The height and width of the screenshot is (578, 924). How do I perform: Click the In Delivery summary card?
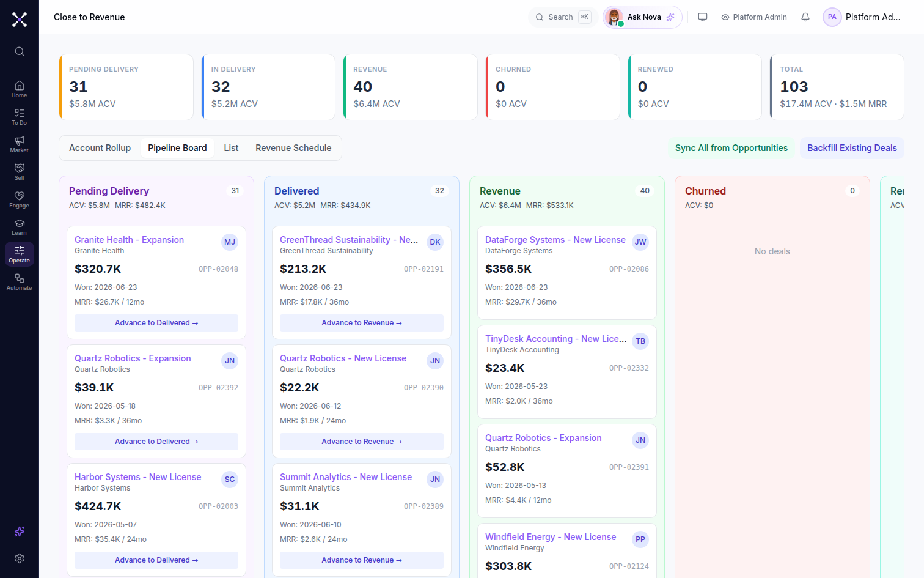click(x=268, y=87)
